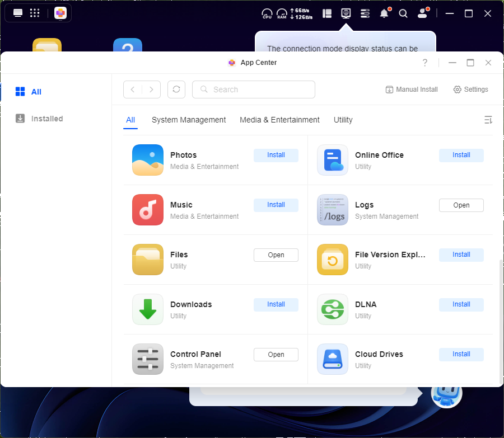
Task: Open App Center Settings
Action: point(470,90)
